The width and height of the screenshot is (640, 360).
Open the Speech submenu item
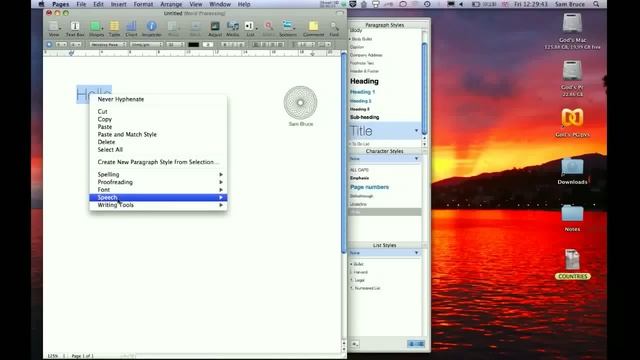pyautogui.click(x=158, y=198)
